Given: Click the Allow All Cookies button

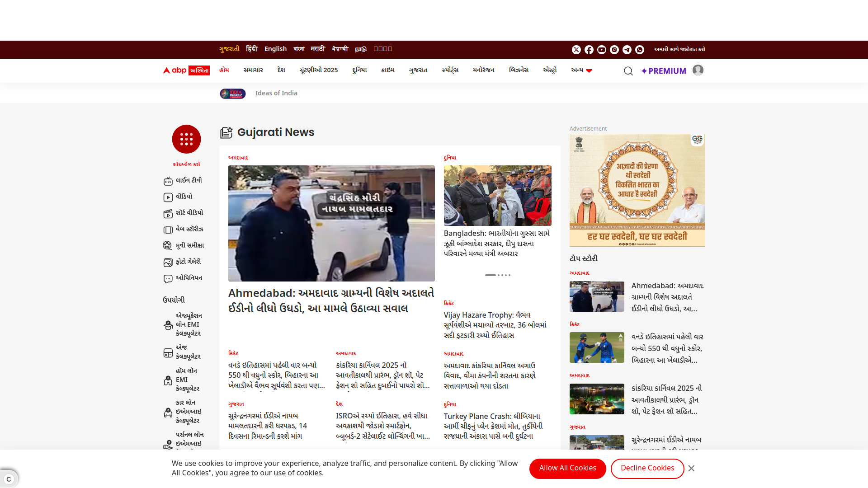Looking at the screenshot, I should click(x=567, y=469).
